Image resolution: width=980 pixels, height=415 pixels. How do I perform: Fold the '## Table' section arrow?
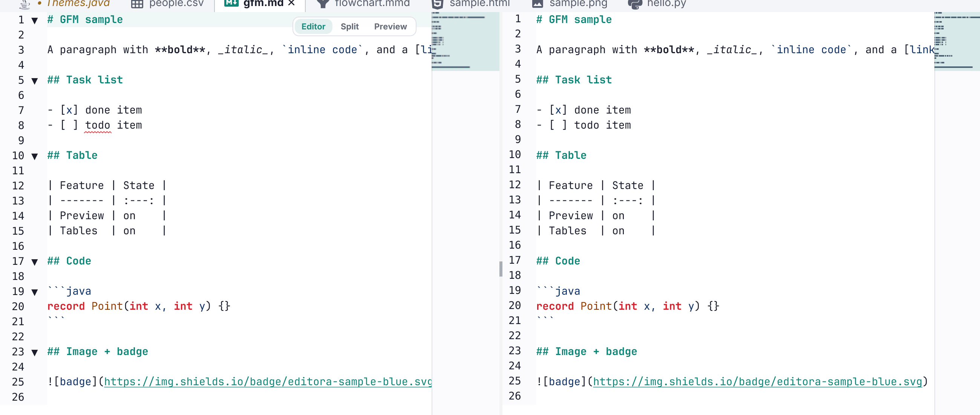click(x=35, y=156)
